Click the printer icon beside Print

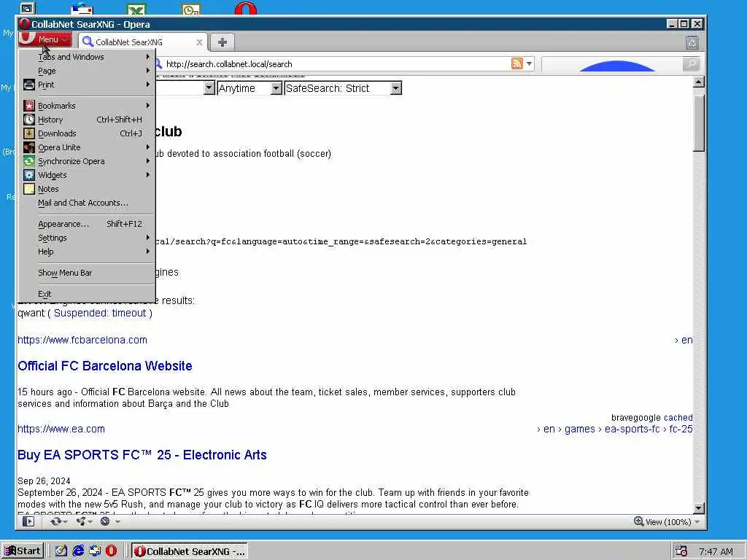[x=29, y=85]
